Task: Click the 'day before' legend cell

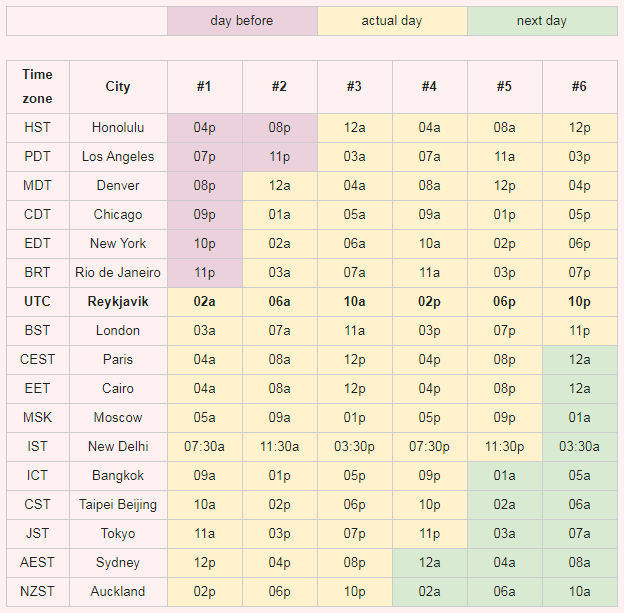Action: tap(242, 21)
